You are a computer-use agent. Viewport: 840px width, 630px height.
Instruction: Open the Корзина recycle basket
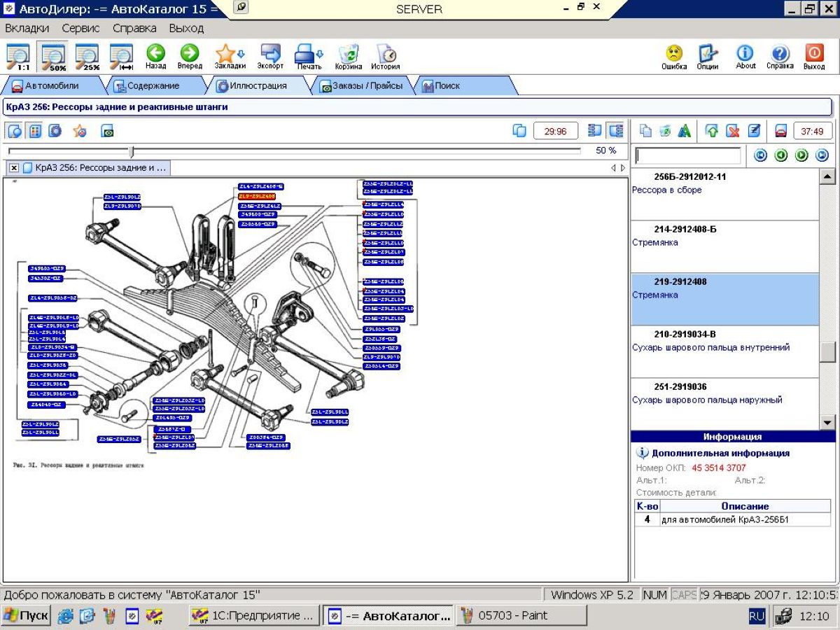pyautogui.click(x=348, y=57)
